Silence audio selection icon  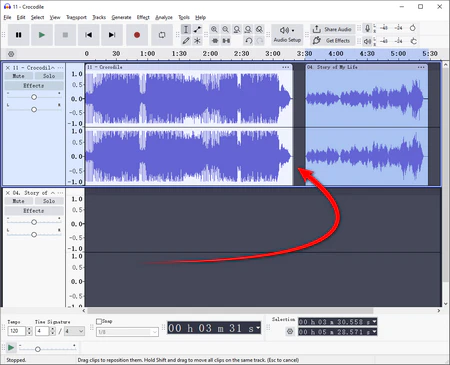[x=226, y=41]
